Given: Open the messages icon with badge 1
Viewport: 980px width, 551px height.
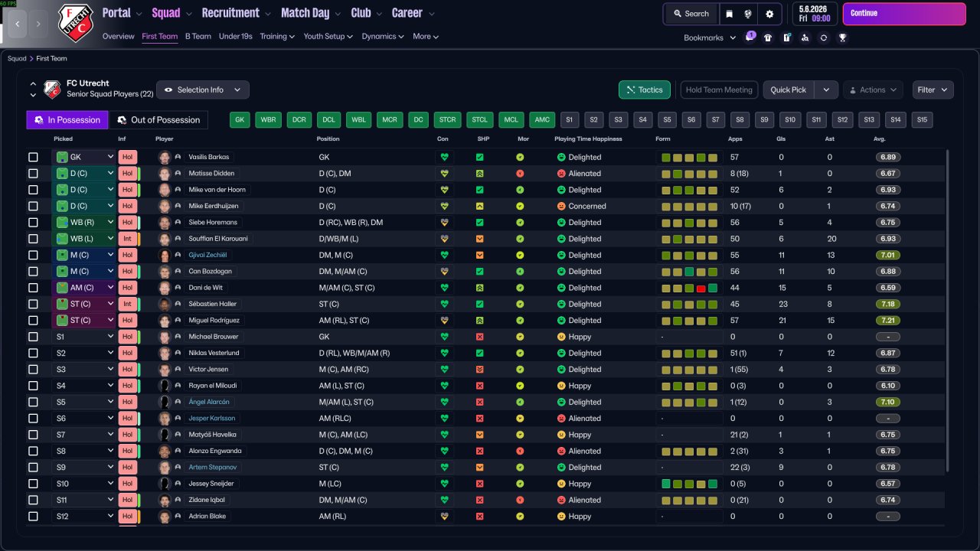Looking at the screenshot, I should coord(750,37).
